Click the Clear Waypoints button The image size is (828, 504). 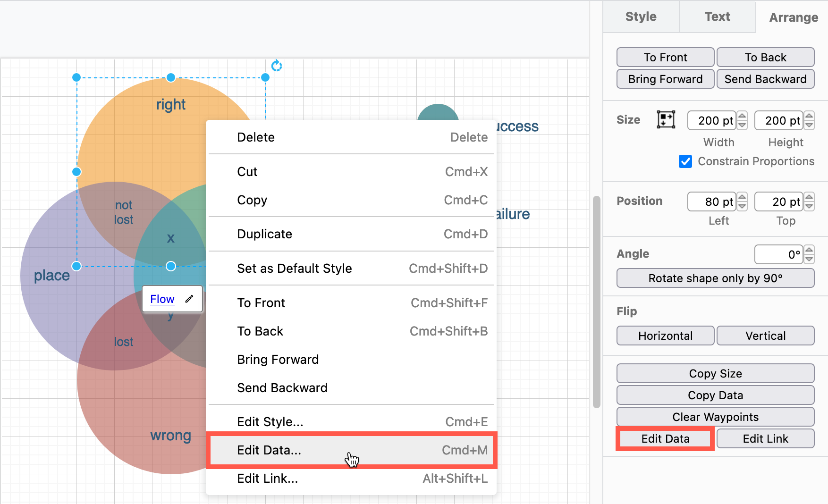coord(715,417)
